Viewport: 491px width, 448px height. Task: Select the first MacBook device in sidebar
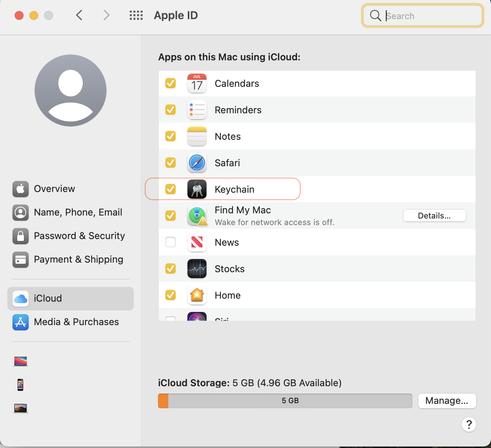pos(21,361)
